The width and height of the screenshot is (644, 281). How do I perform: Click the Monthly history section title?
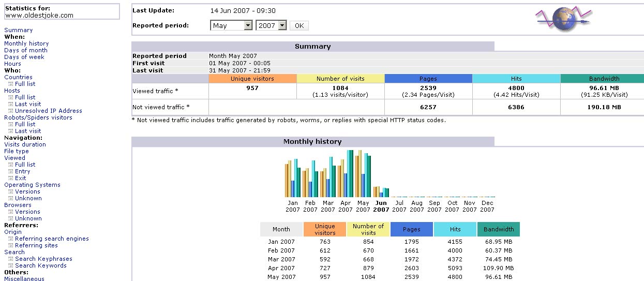tap(312, 141)
